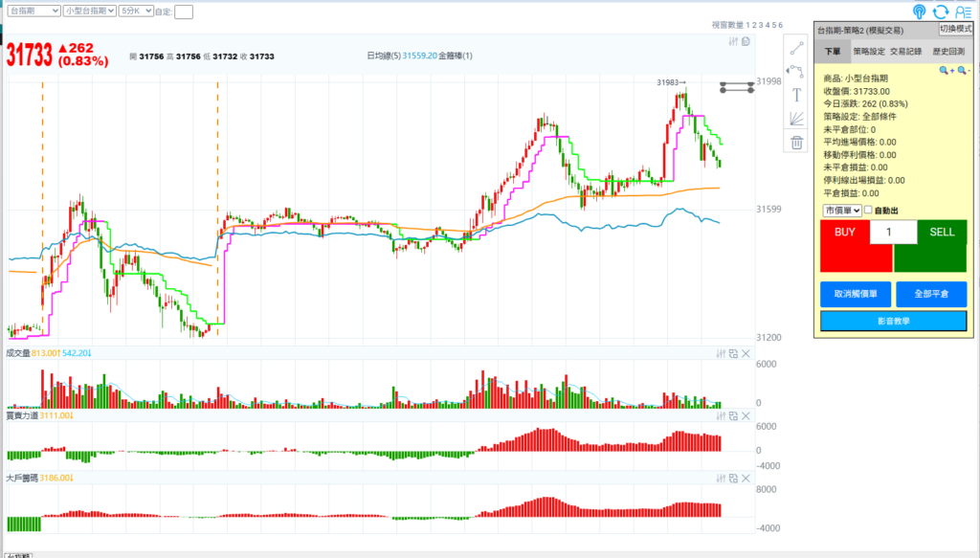Open the 歷史回測 tab

(x=948, y=52)
